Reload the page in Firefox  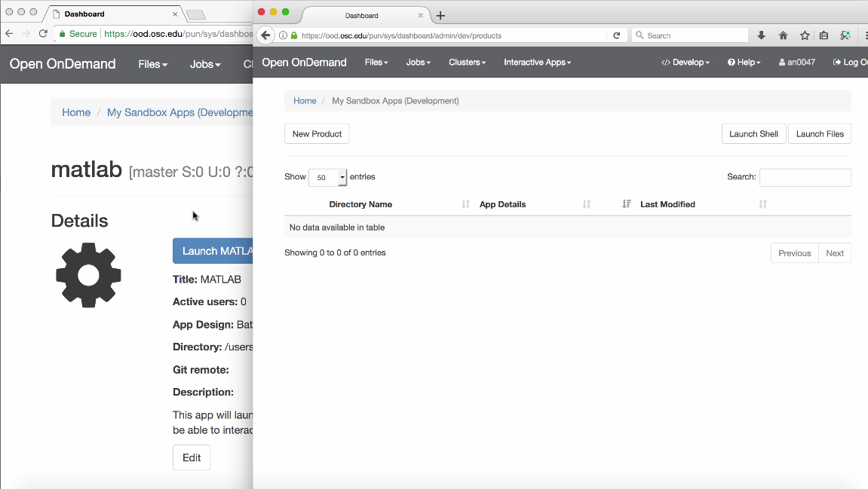617,35
